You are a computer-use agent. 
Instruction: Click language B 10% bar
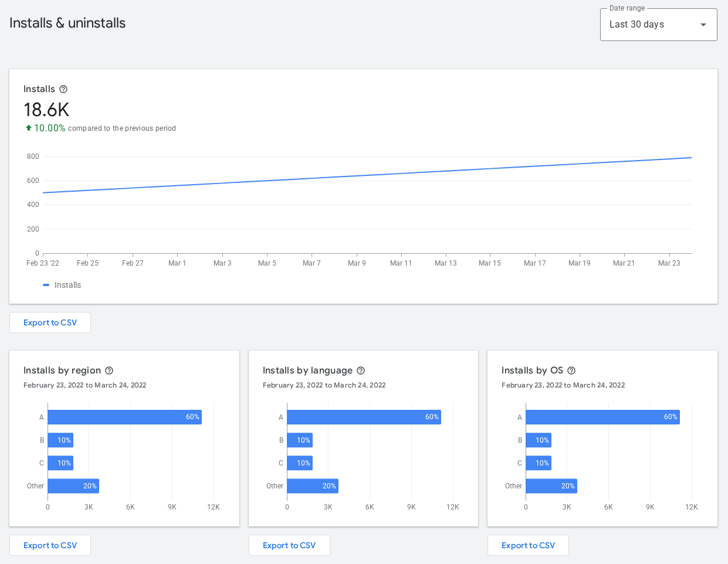300,440
